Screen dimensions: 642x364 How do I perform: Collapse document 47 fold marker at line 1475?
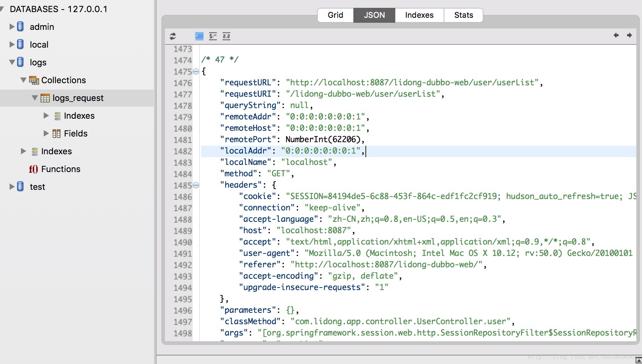pos(196,71)
